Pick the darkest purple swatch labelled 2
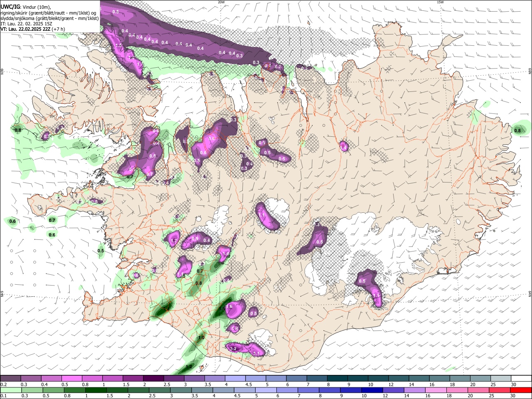This screenshot has height=399, width=532. (x=153, y=378)
